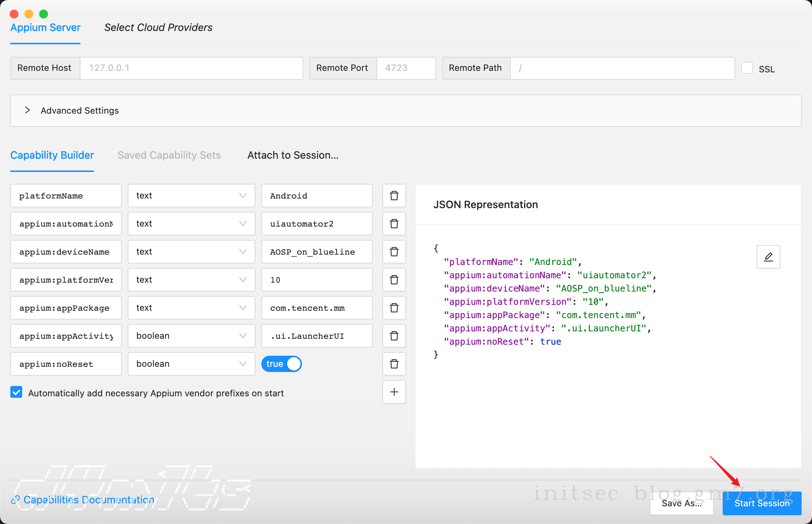Edit raw JSON with pencil icon

(x=768, y=257)
